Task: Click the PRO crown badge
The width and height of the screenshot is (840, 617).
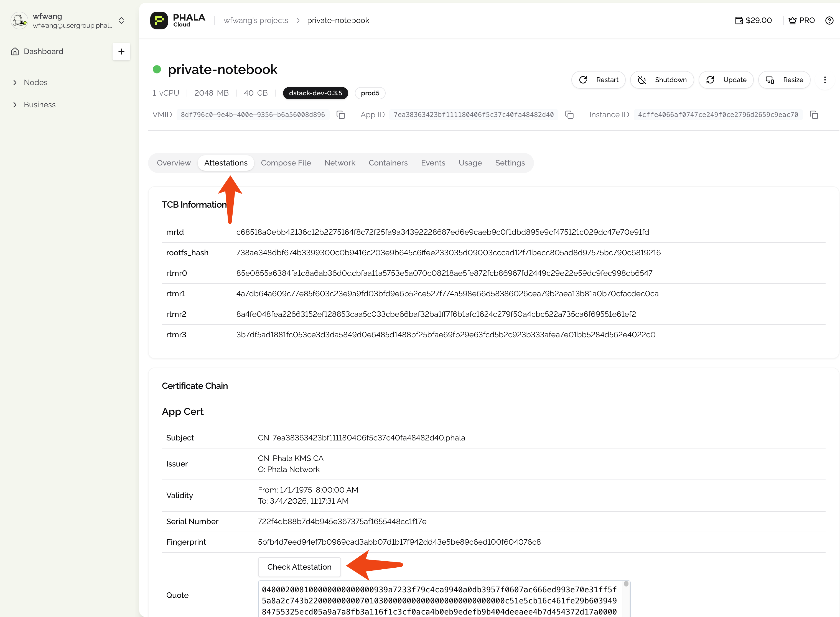Action: (x=801, y=21)
